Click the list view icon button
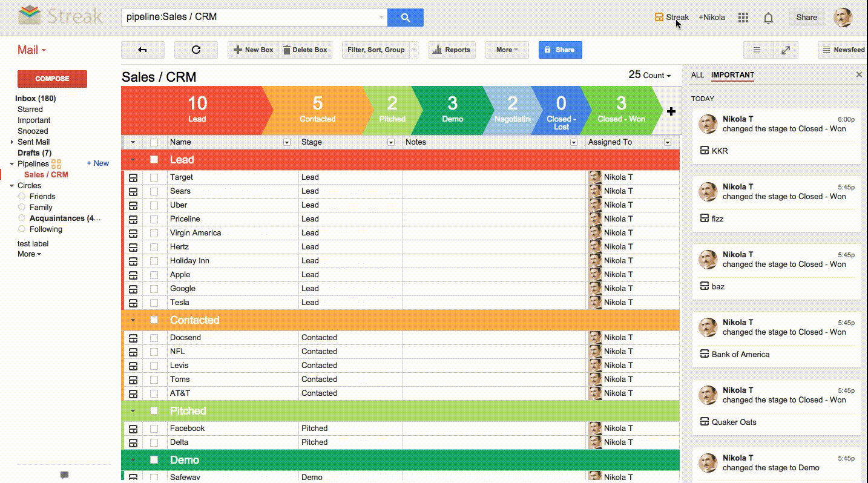Screen dimensions: 868x483 coord(757,50)
